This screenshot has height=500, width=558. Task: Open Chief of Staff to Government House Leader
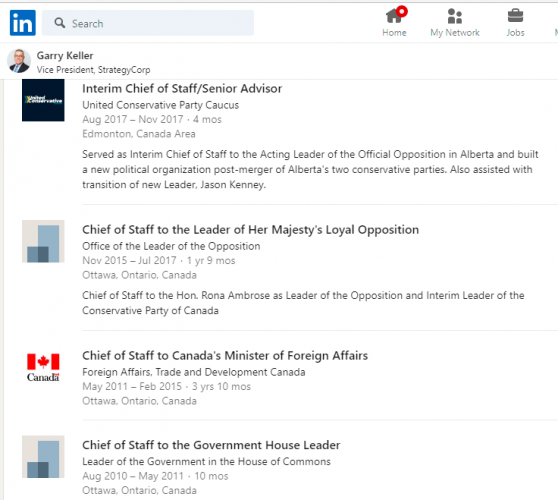pyautogui.click(x=211, y=445)
